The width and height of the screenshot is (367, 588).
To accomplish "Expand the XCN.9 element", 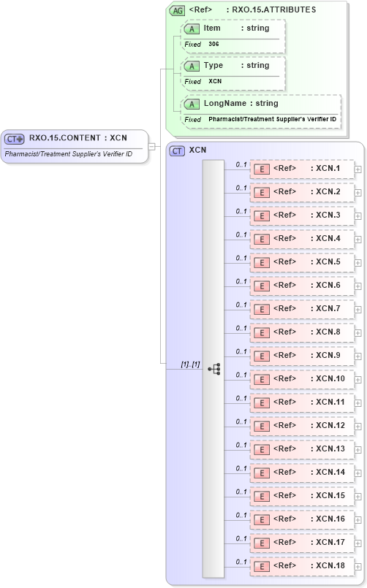I will pyautogui.click(x=357, y=356).
